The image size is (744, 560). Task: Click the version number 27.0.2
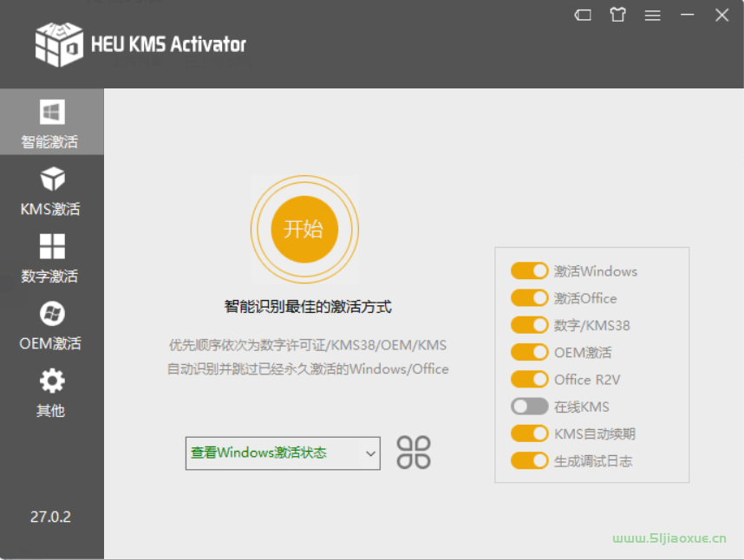[x=49, y=517]
